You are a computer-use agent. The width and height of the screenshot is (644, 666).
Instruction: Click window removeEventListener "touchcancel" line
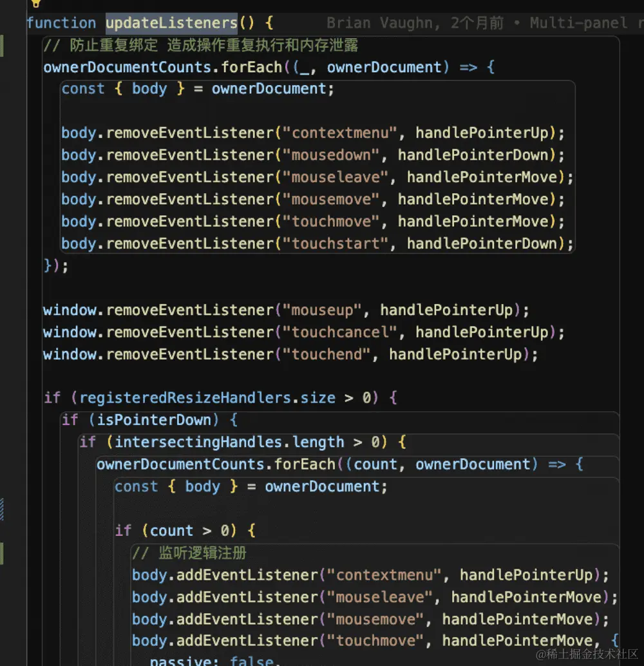[x=304, y=332]
